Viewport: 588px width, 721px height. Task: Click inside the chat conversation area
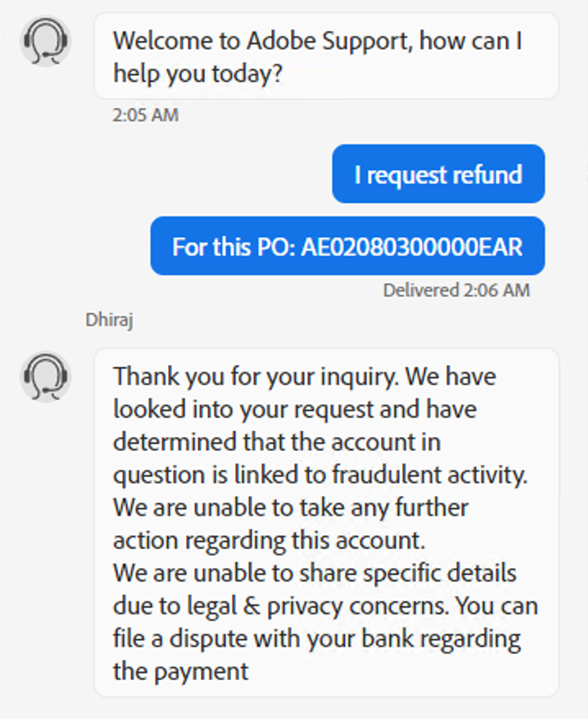[x=294, y=360]
